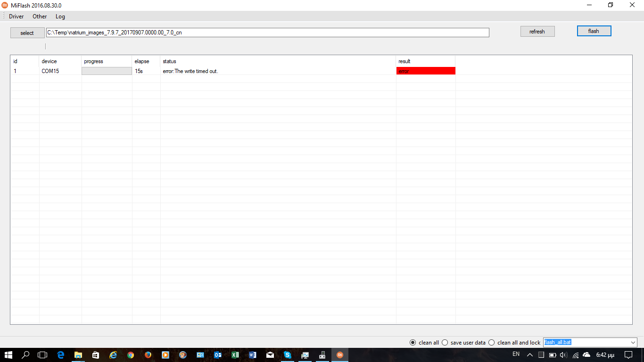Image resolution: width=644 pixels, height=362 pixels.
Task: Launch Microsoft Edge from taskbar
Action: pyautogui.click(x=60, y=355)
